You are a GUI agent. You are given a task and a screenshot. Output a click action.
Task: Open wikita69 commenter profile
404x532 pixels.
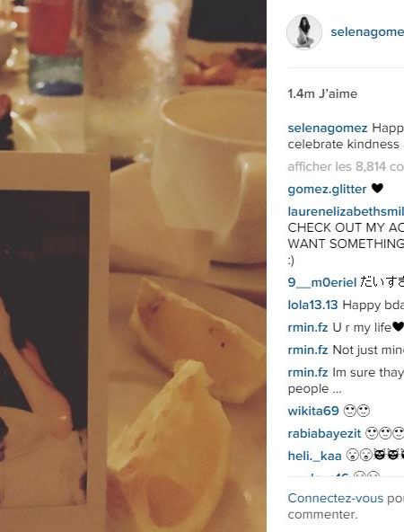click(x=313, y=411)
